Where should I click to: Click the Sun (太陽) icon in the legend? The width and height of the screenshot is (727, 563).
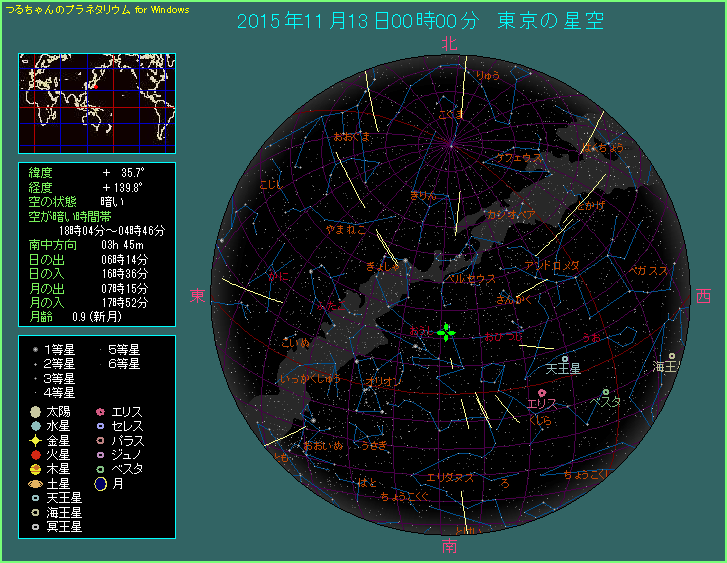click(x=35, y=411)
